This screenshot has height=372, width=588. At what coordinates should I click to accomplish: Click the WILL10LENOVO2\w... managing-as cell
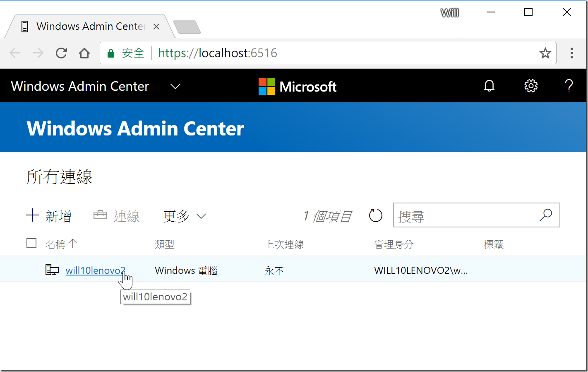[x=421, y=271]
